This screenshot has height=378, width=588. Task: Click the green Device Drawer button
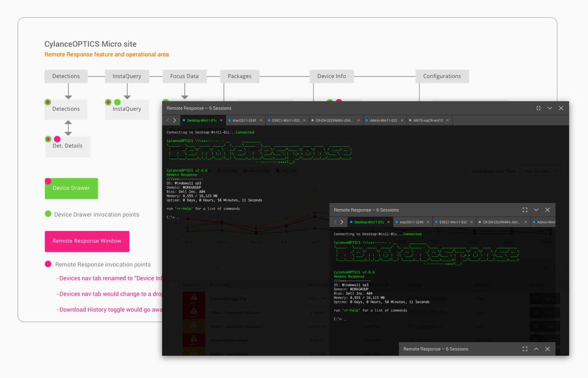coord(71,188)
